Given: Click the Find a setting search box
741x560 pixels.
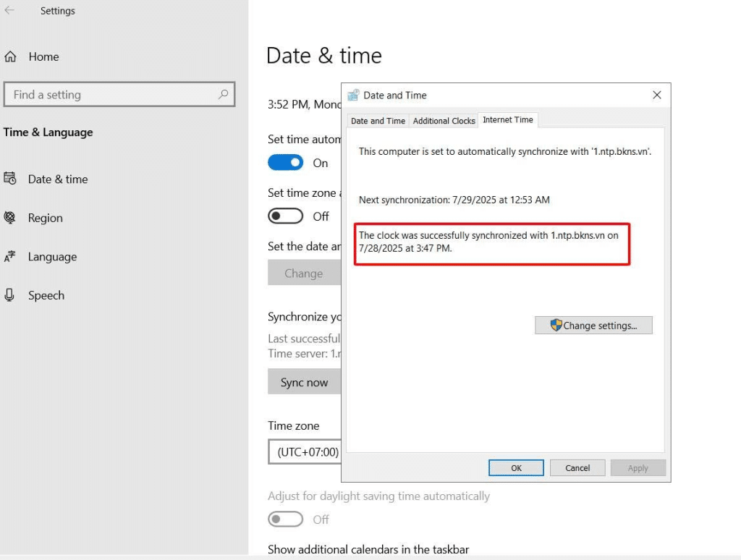Looking at the screenshot, I should click(x=112, y=95).
